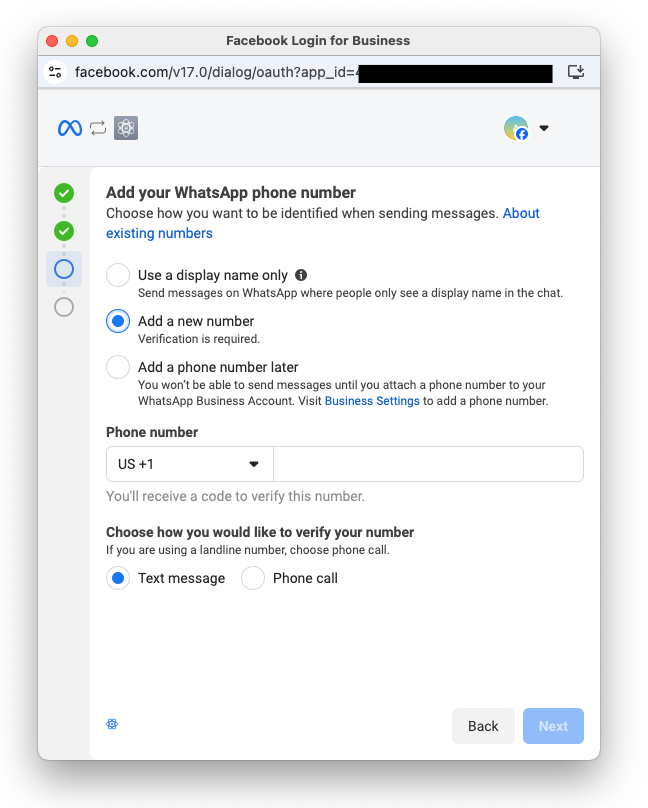Select 'Add a new number' radio button

tap(118, 321)
